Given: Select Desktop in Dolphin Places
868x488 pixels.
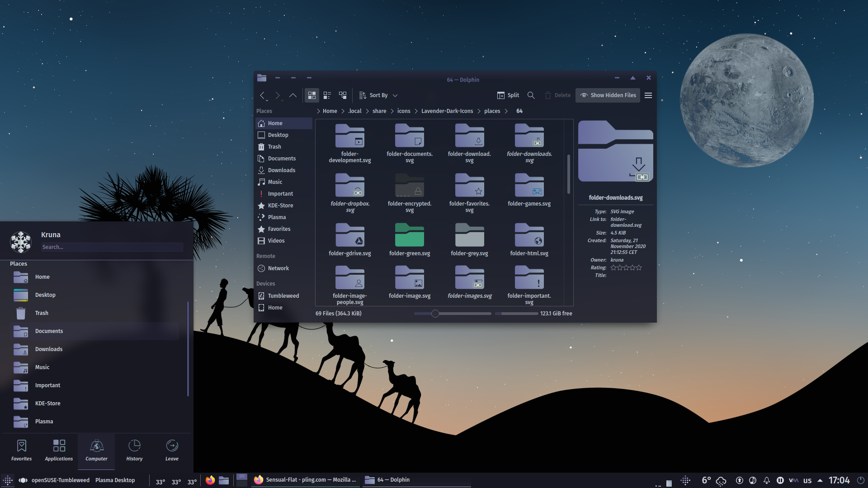Looking at the screenshot, I should [284, 135].
